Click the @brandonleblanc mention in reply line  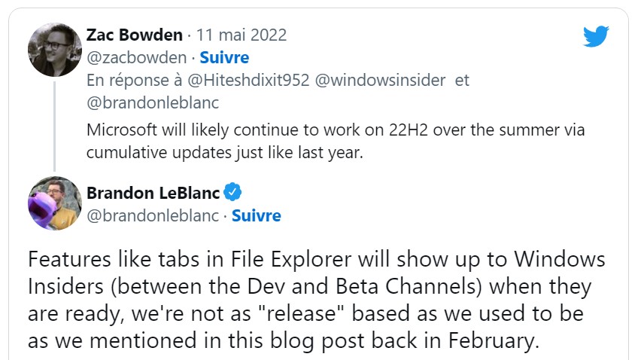pyautogui.click(x=153, y=102)
